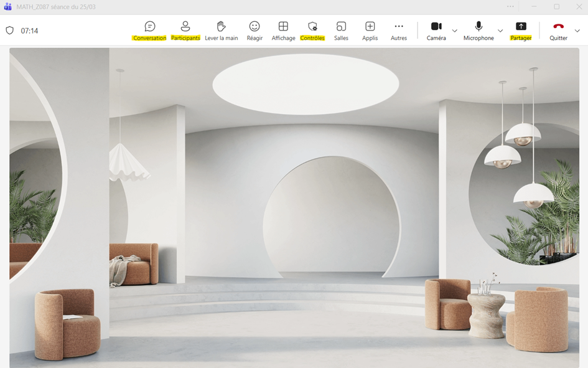588x368 pixels.
Task: Leave the meeting with Quitter
Action: pos(558,31)
